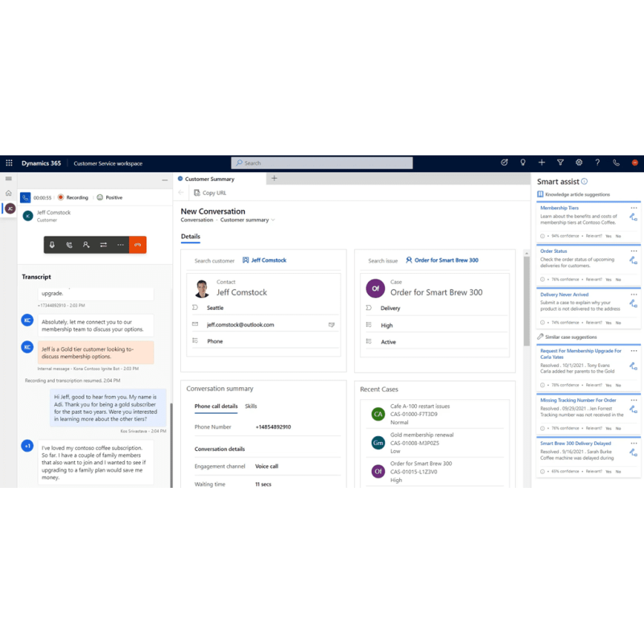Image resolution: width=644 pixels, height=644 pixels.
Task: Click Jeff Comstock's contact photo
Action: pos(202,288)
